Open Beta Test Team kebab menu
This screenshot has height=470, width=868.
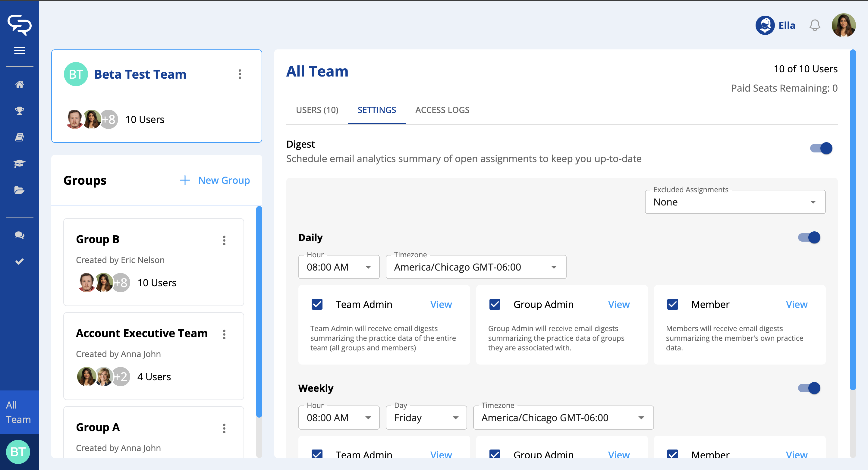(x=240, y=74)
